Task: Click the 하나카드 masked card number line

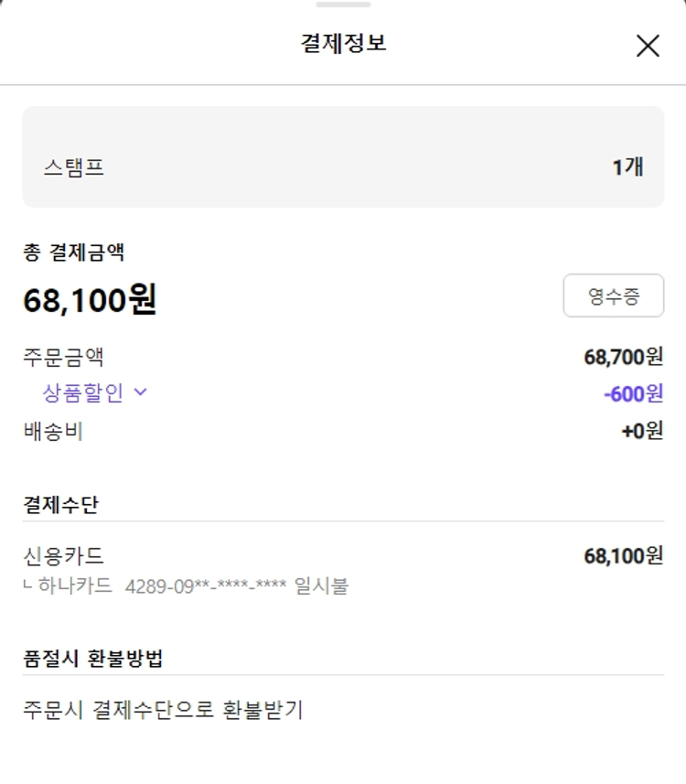Action: tap(192, 585)
